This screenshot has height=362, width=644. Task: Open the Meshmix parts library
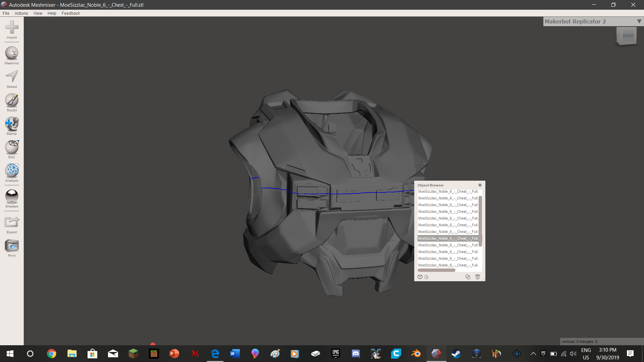pyautogui.click(x=12, y=54)
